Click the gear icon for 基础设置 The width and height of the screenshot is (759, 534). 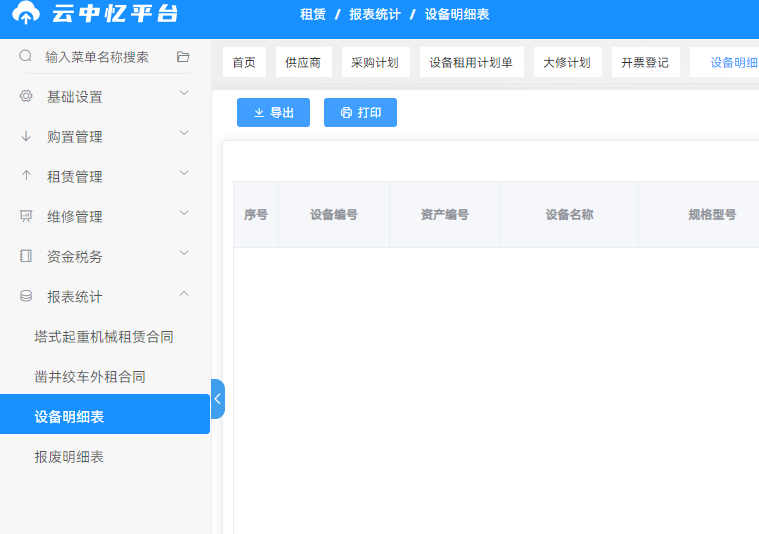tap(26, 96)
